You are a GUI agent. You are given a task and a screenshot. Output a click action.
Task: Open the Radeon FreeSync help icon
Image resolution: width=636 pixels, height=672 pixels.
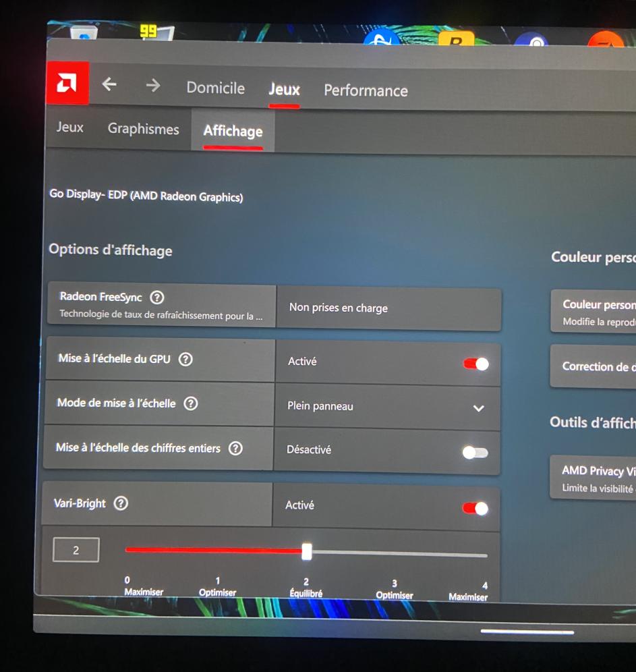click(x=157, y=298)
